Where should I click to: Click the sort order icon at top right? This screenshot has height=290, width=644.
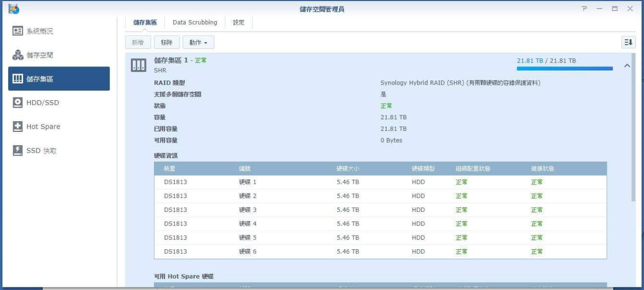coord(628,43)
